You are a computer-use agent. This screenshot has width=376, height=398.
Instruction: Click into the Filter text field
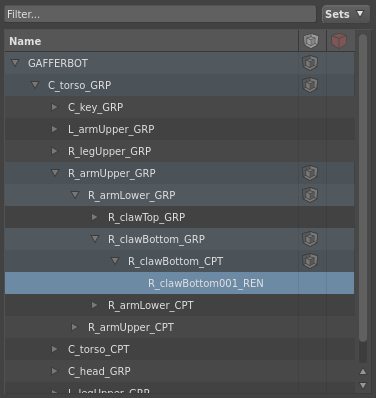[x=160, y=14]
